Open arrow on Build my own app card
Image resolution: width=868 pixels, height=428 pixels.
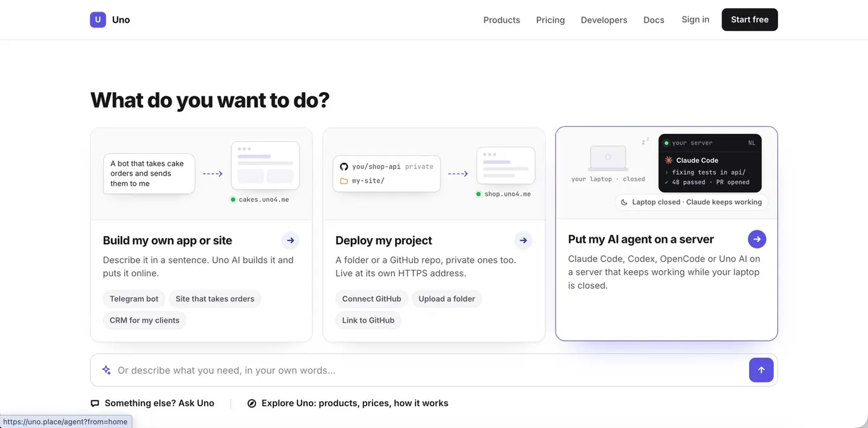coord(290,240)
